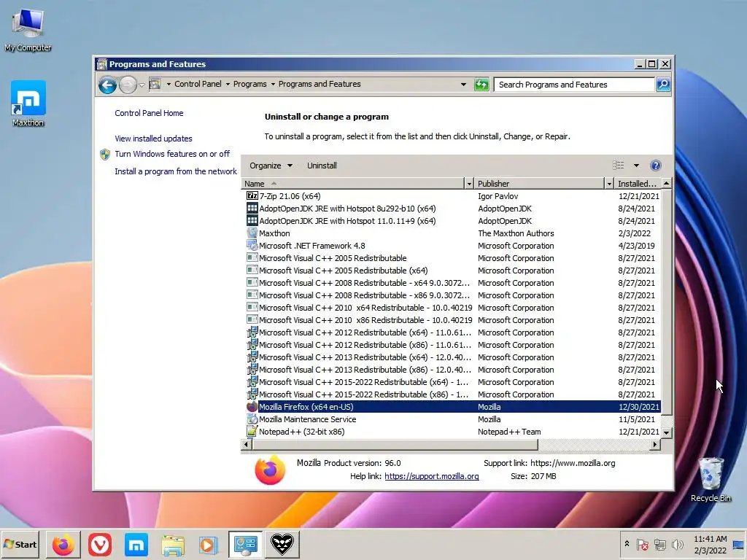Open the My Computer desktop icon
This screenshot has height=560, width=747.
(28, 28)
